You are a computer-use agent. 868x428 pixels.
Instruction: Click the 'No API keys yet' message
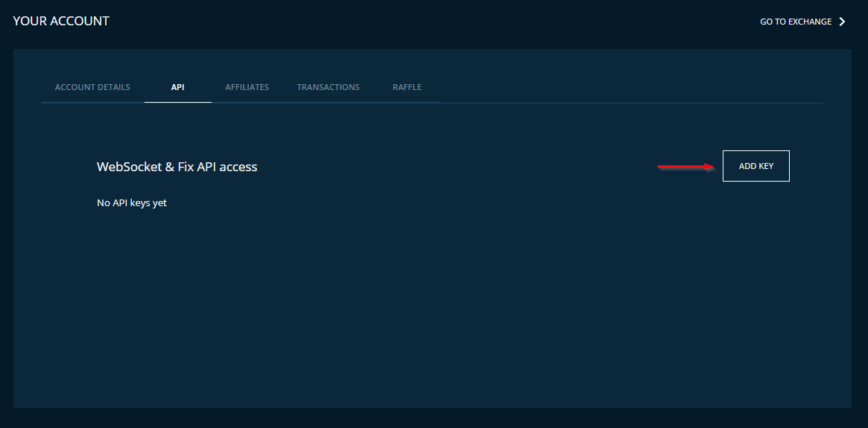click(132, 203)
